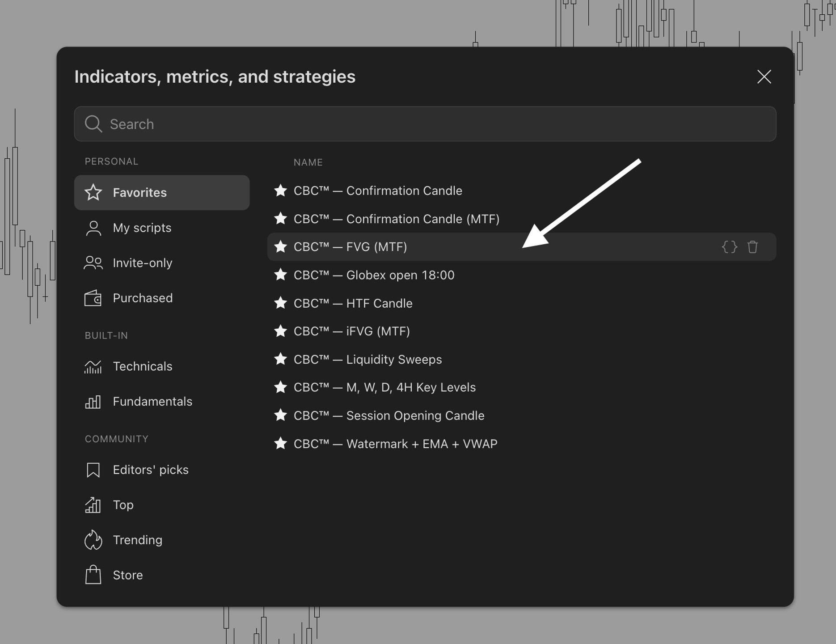Viewport: 836px width, 644px height.
Task: Browse built-in Technicals
Action: tap(162, 366)
